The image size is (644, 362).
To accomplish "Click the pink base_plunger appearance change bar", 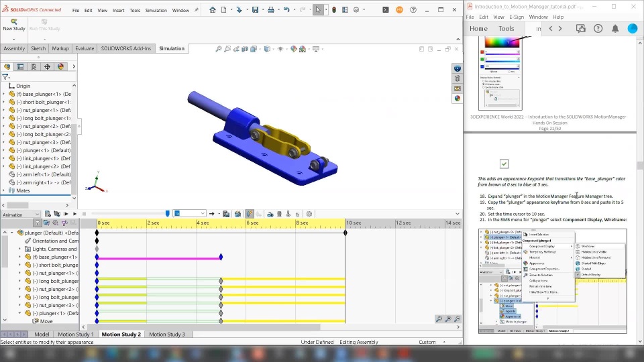I will tap(158, 259).
